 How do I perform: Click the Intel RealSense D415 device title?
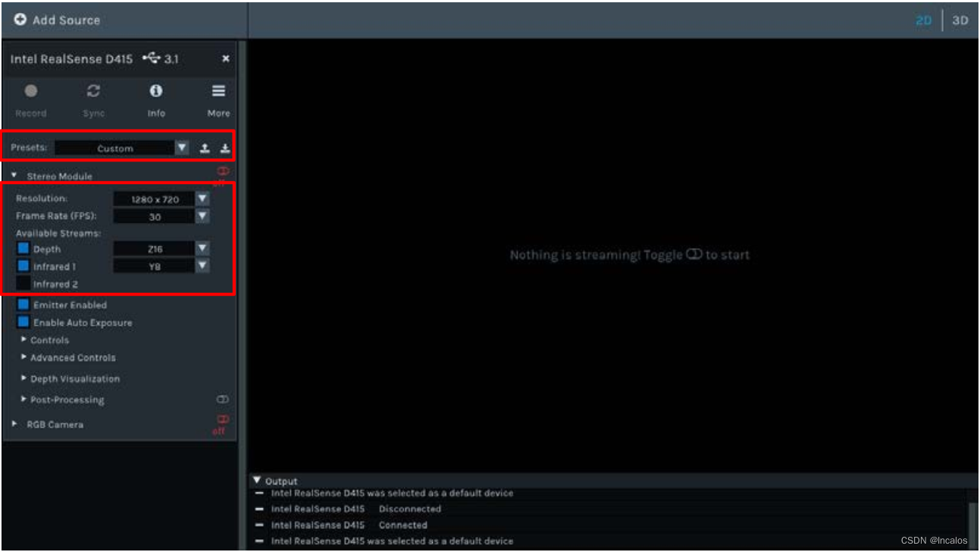coord(71,58)
